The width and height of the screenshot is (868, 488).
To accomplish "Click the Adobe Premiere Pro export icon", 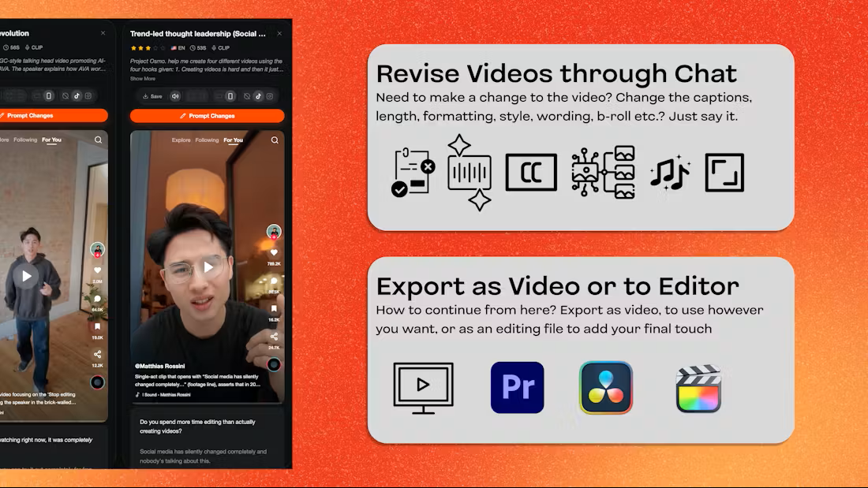I will [517, 387].
